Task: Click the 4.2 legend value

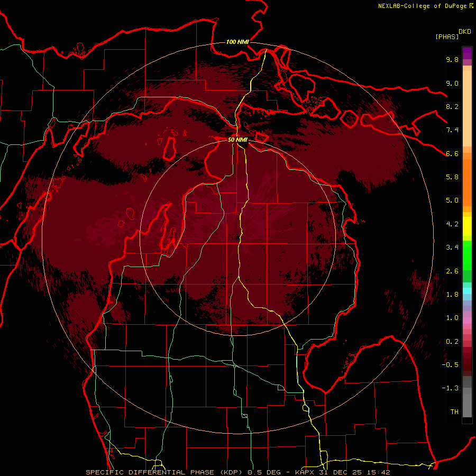Action: [452, 224]
